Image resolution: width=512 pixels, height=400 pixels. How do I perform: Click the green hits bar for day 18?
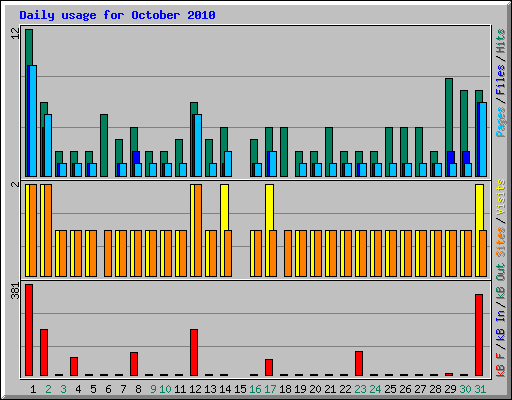(x=284, y=152)
